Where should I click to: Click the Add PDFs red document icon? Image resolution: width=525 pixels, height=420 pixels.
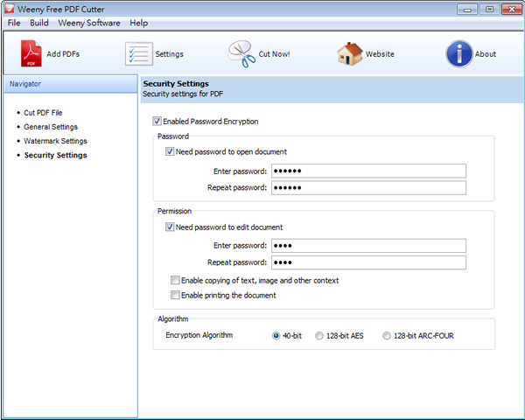pyautogui.click(x=31, y=53)
